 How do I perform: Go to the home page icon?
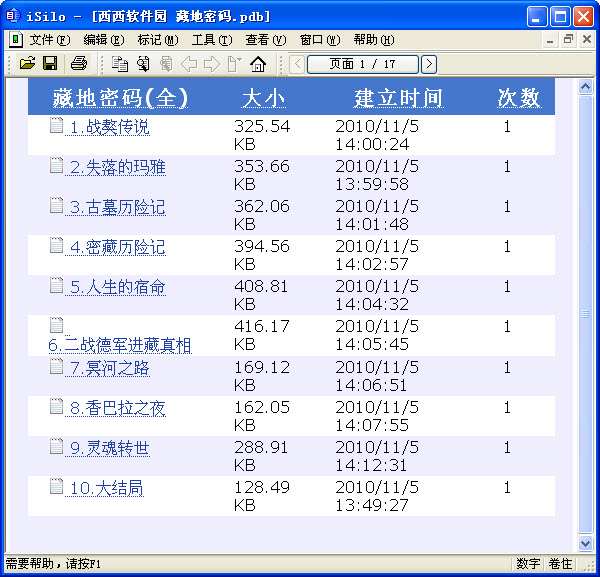tap(258, 64)
